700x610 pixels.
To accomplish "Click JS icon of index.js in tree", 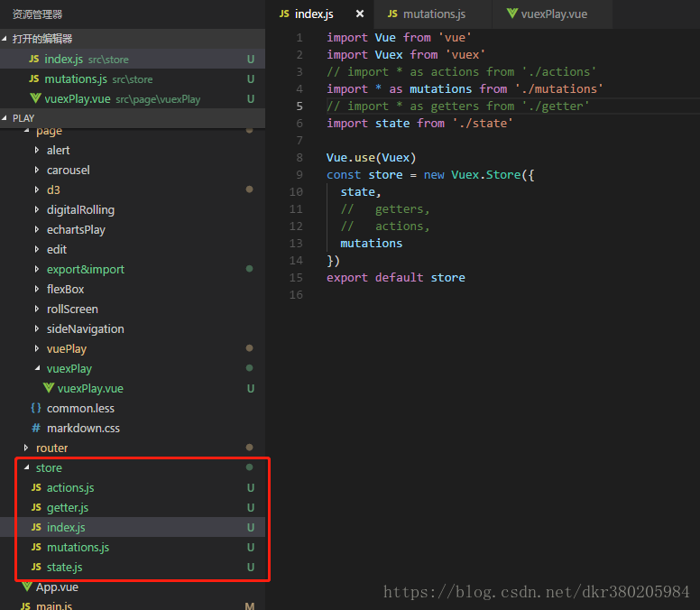I will 36,527.
